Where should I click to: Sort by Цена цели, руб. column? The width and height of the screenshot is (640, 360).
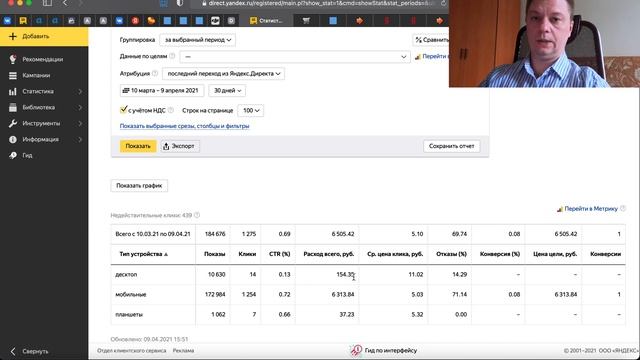point(555,254)
